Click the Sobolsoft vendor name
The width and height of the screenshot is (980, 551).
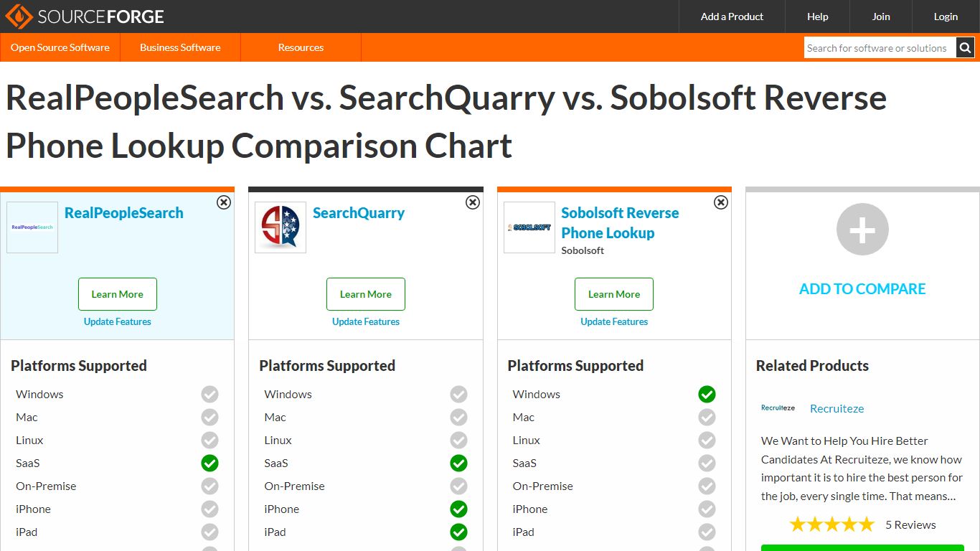(x=583, y=250)
